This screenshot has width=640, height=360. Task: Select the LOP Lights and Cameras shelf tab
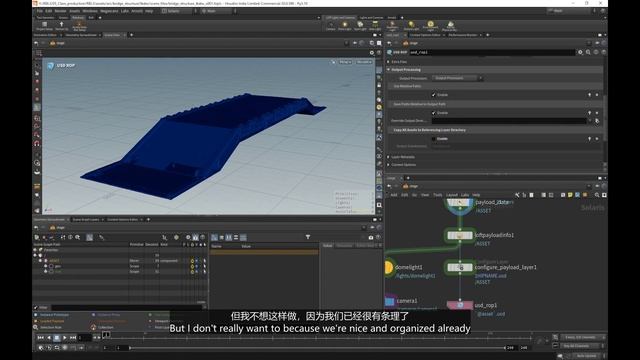(x=340, y=18)
